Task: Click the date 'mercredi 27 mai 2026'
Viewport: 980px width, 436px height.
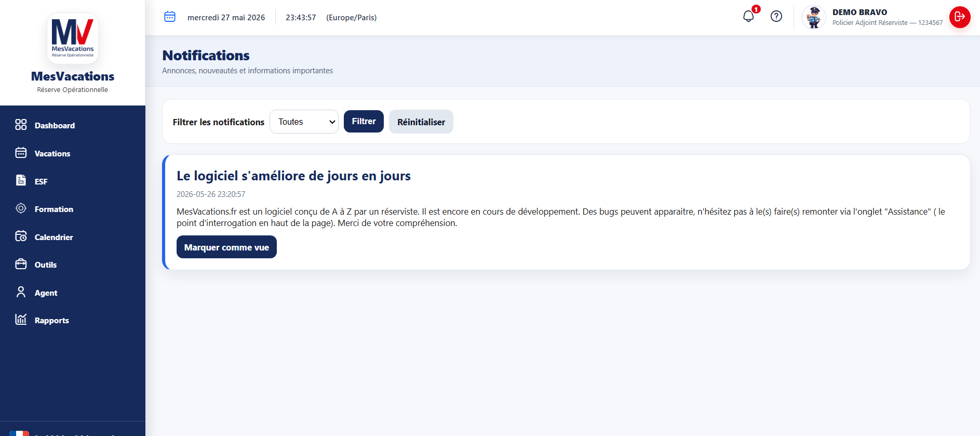Action: point(226,17)
